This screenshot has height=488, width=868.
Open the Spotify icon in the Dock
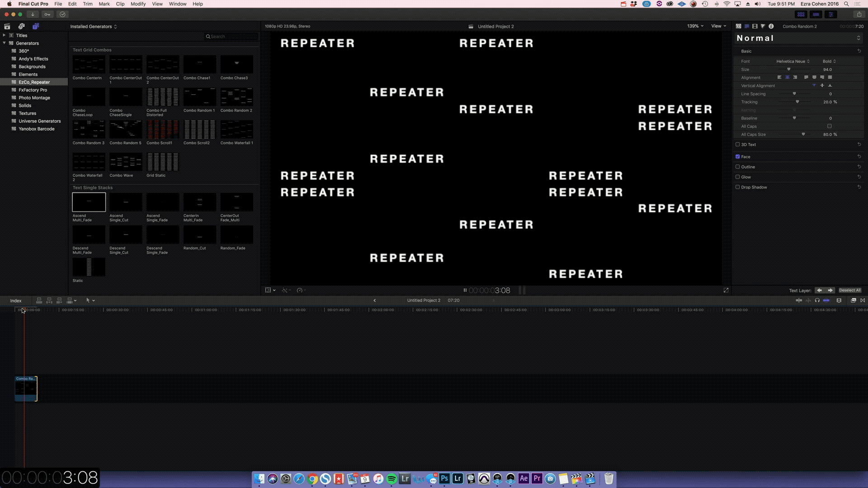(392, 479)
